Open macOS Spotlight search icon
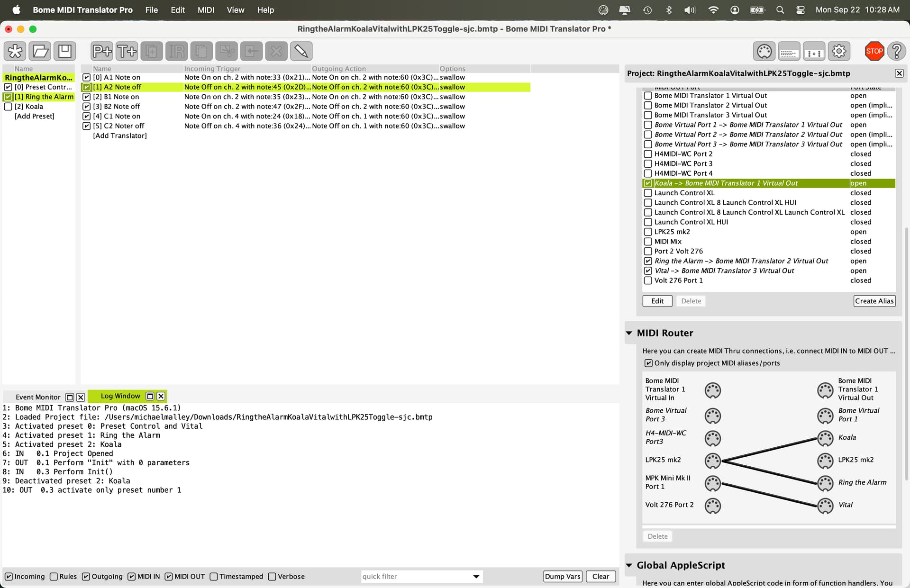 point(780,10)
